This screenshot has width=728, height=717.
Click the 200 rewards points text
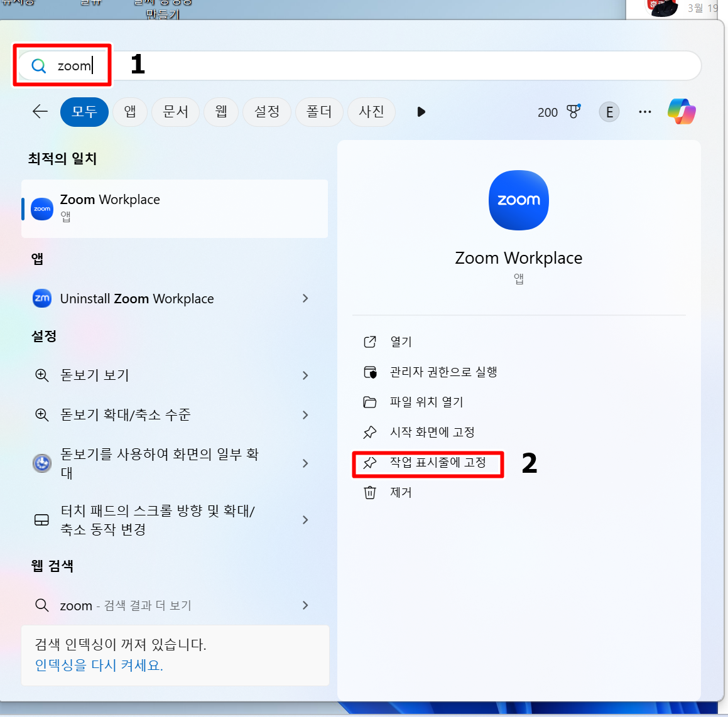[x=547, y=112]
